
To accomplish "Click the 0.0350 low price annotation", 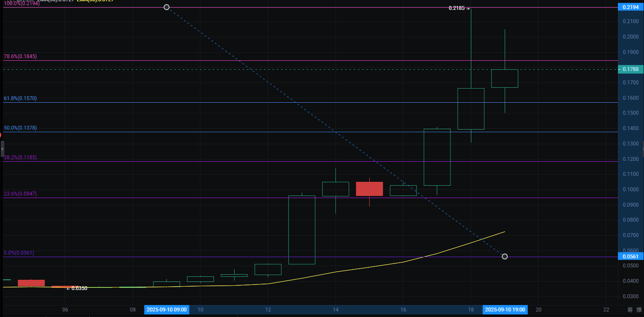I will pyautogui.click(x=76, y=288).
